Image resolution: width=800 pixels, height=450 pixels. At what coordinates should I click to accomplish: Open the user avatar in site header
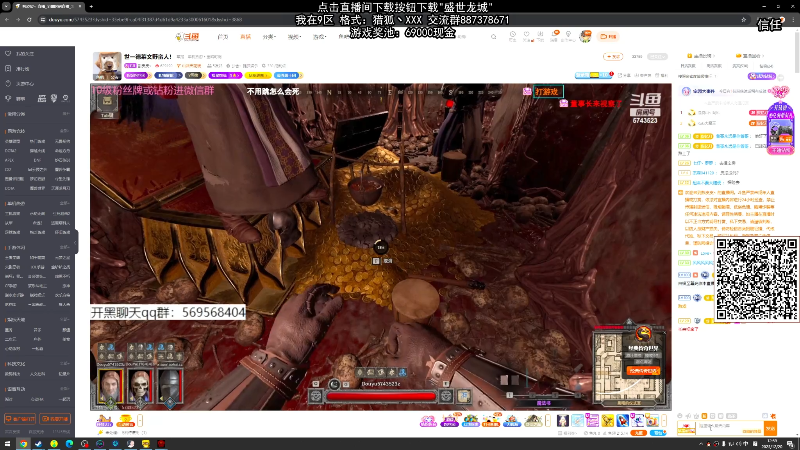point(585,36)
